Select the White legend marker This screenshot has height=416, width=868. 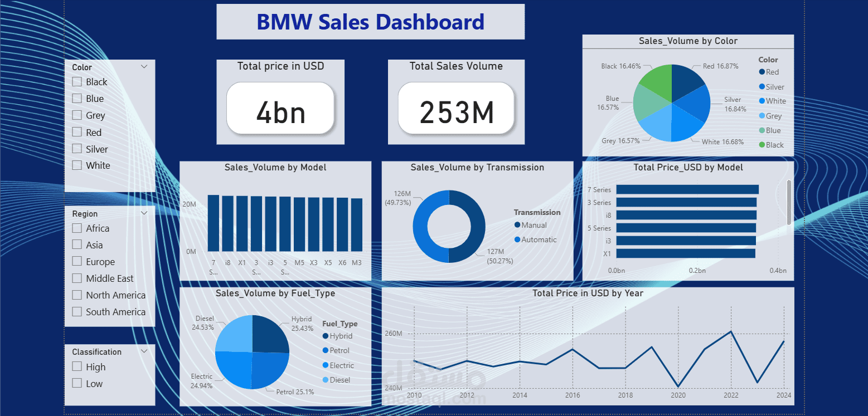click(762, 101)
